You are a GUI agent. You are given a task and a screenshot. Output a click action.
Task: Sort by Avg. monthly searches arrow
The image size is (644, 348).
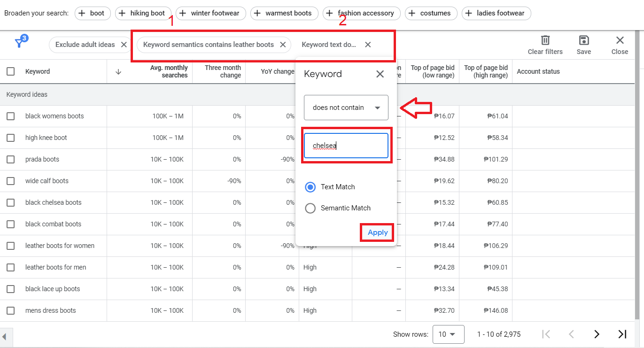[118, 72]
